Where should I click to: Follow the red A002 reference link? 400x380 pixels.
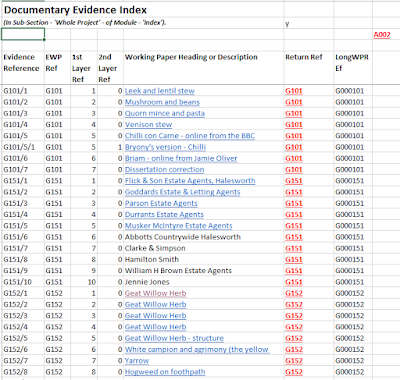382,35
